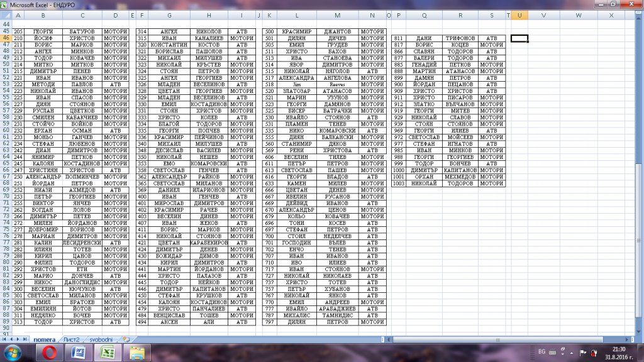
Task: Switch to the nomera sheet tab
Action: click(44, 339)
